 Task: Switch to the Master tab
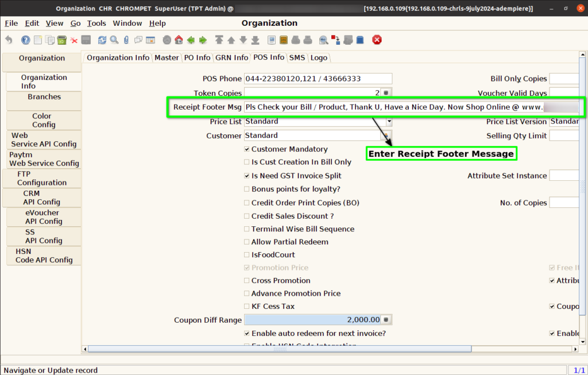pos(167,57)
